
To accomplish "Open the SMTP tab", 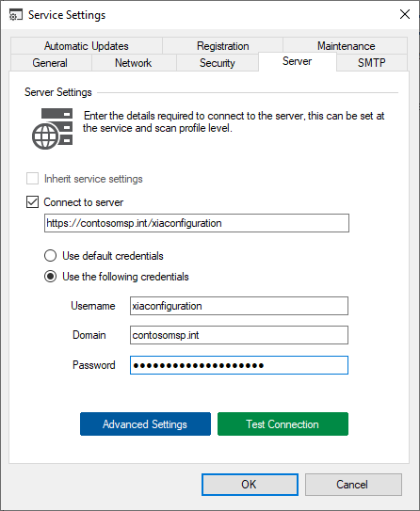I will click(x=372, y=62).
